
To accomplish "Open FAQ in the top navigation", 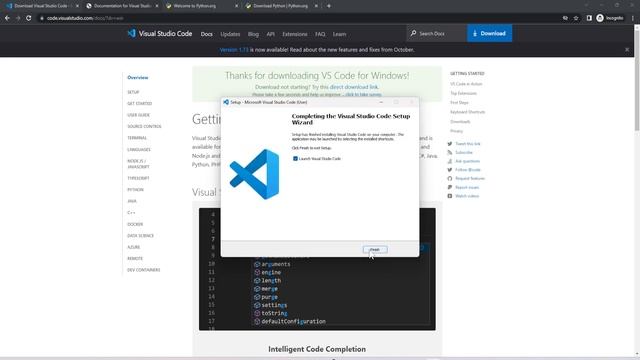I will [x=320, y=34].
